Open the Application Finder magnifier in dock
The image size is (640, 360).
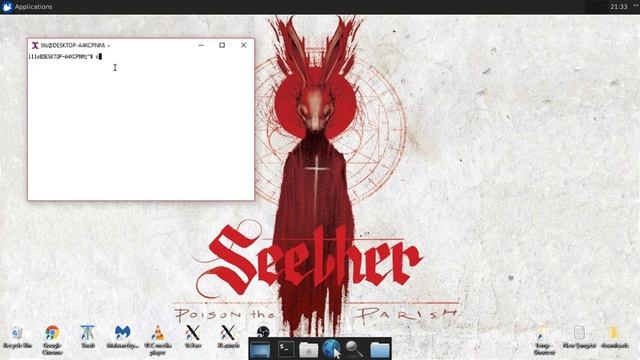tap(354, 349)
